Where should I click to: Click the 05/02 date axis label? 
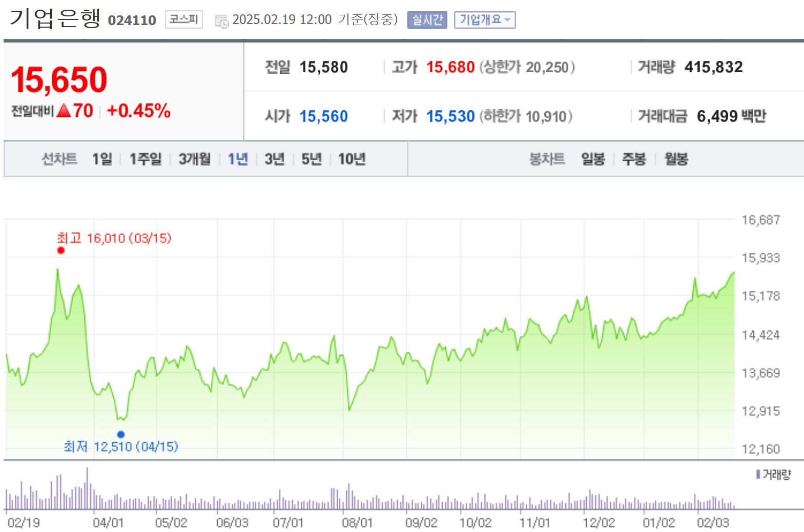coord(171,523)
